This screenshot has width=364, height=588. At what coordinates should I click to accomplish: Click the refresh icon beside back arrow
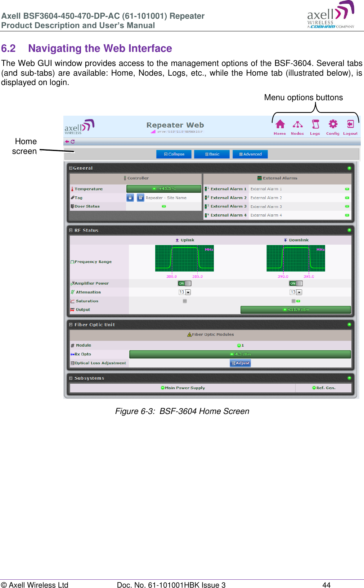coord(73,142)
